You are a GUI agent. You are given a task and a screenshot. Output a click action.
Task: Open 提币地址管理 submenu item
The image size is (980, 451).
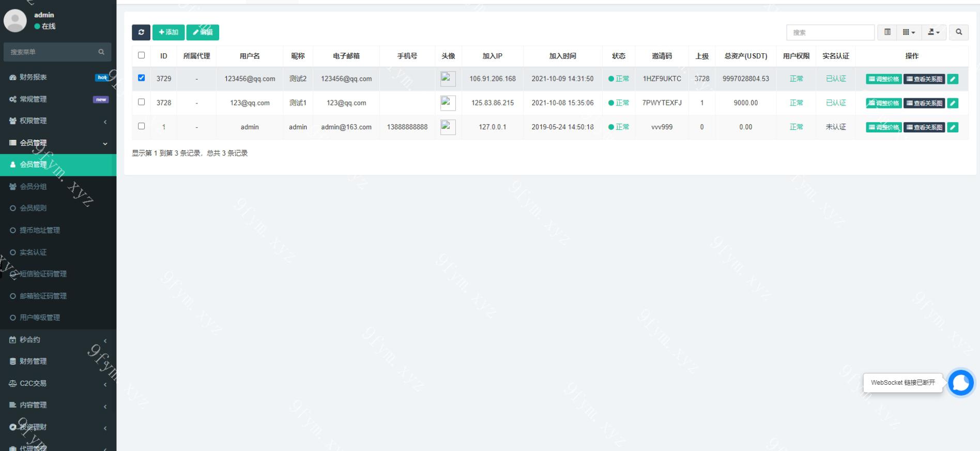point(58,230)
